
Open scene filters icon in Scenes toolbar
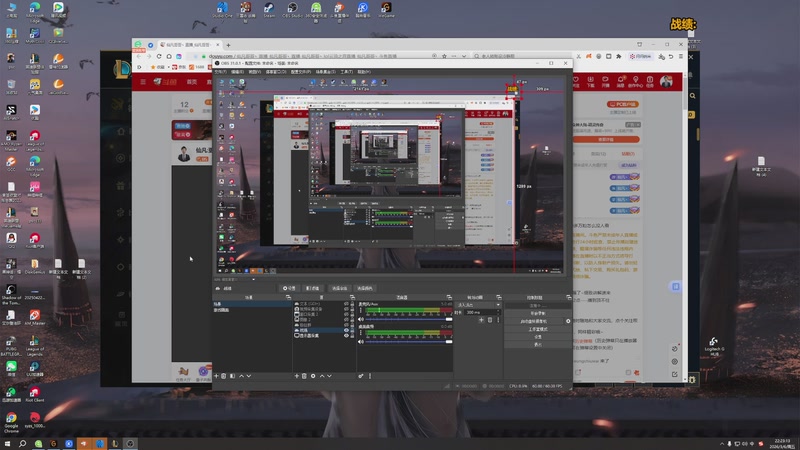[x=233, y=376]
